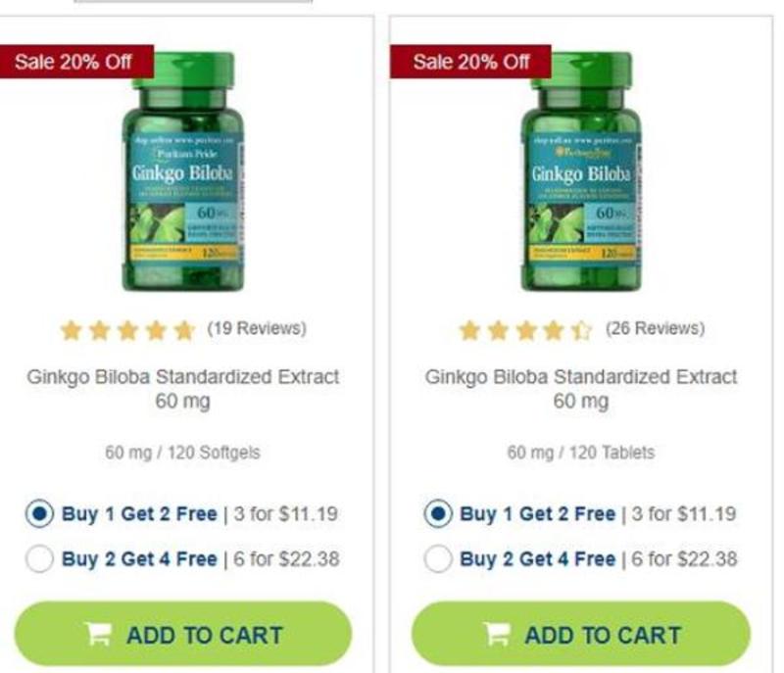784x673 pixels.
Task: Click the star rating of the Tablets product
Action: (526, 330)
